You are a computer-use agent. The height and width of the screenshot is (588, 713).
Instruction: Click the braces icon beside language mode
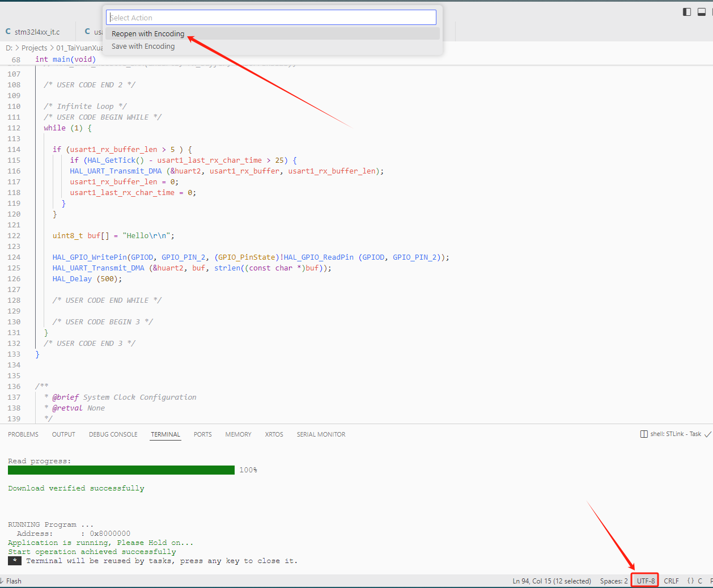tap(690, 581)
